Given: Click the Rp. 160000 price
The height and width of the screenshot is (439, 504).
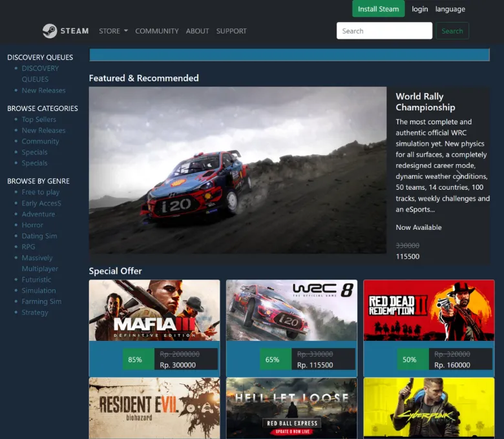Looking at the screenshot, I should click(452, 365).
